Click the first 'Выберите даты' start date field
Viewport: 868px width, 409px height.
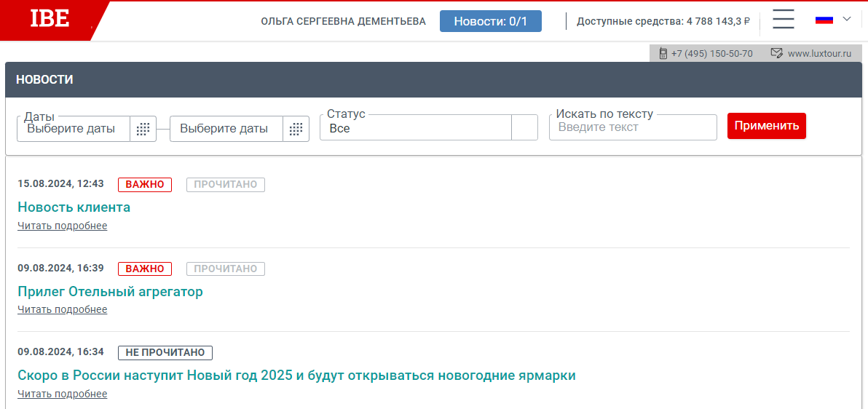coord(74,129)
